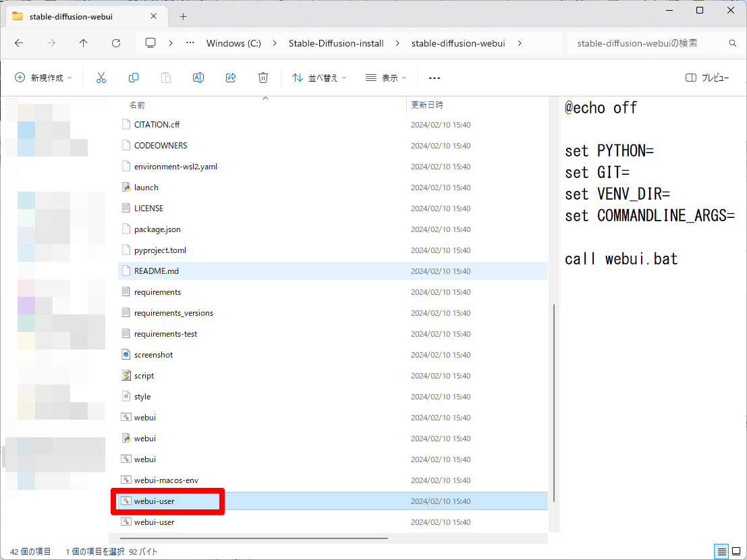Click stable-diffusion-webui breadcrumb
The image size is (747, 560).
tap(458, 43)
